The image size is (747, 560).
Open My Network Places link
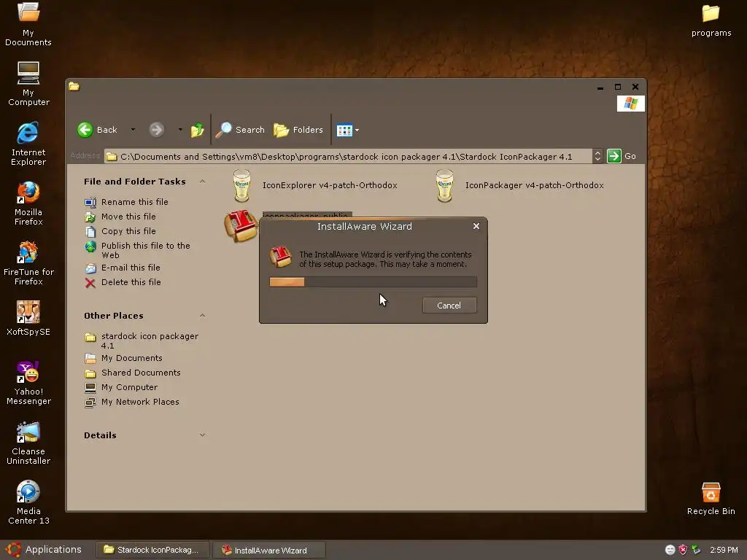pos(132,402)
